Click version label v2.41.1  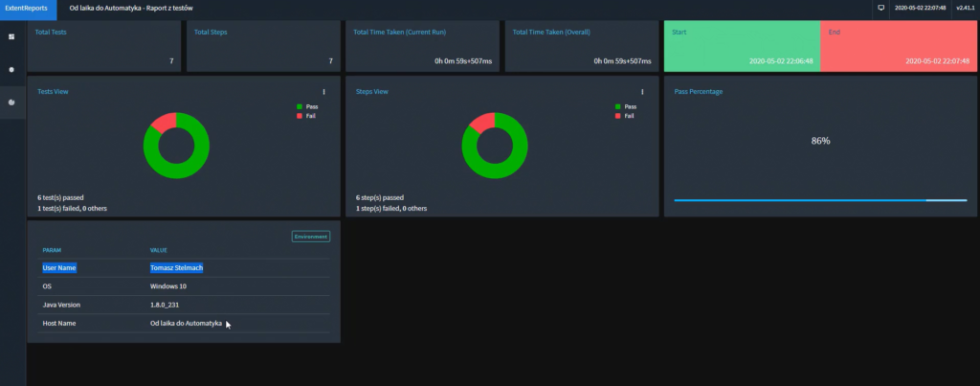tap(964, 8)
